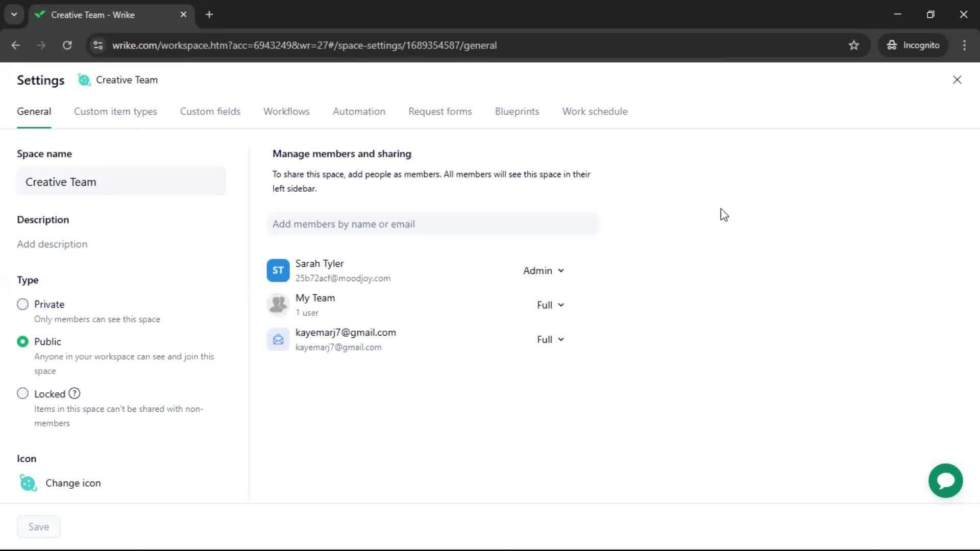Viewport: 980px width, 551px height.
Task: Click the My Team group avatar
Action: click(278, 305)
